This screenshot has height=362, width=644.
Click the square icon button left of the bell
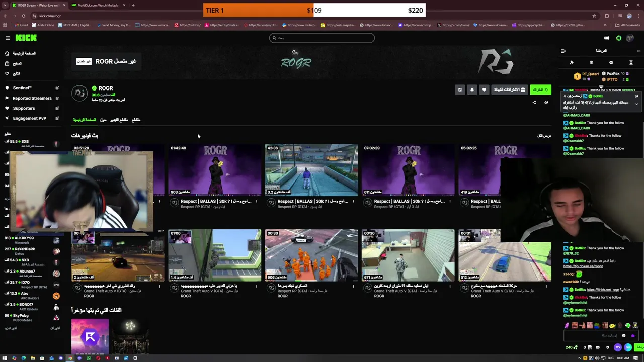(x=460, y=89)
